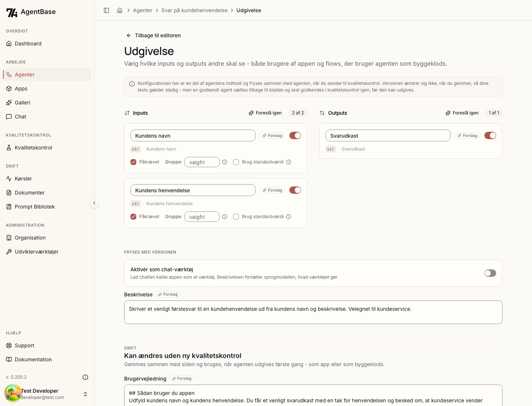The image size is (532, 406).
Task: Click info icon after Kundens navn Brug standardværdi
Action: pyautogui.click(x=289, y=162)
